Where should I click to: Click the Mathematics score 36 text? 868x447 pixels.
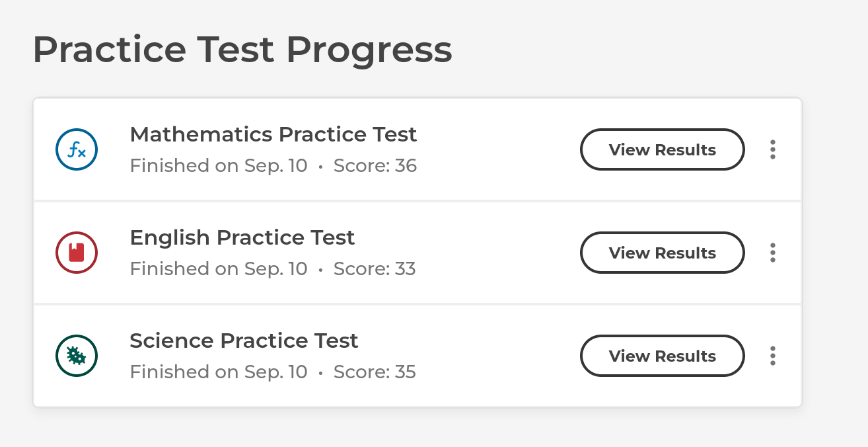(x=375, y=165)
